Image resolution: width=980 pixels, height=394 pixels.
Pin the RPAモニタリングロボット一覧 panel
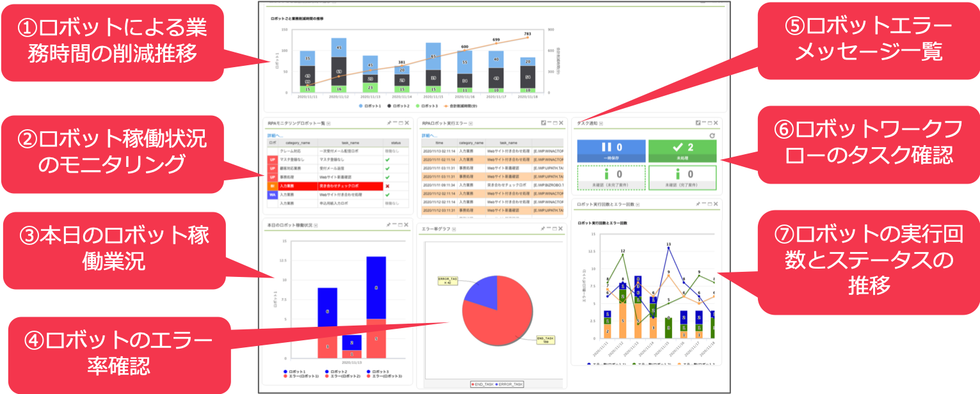pos(389,123)
